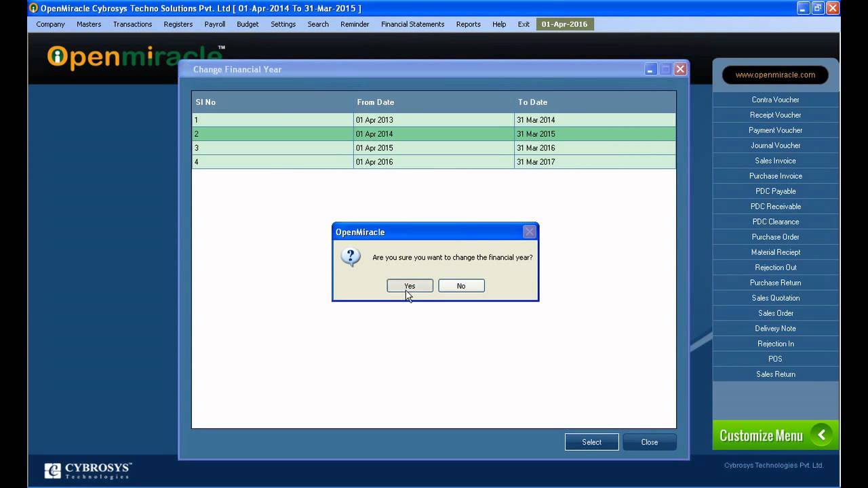Open Purchase Order shortcut
Screen dimensions: 868x488
click(775, 237)
